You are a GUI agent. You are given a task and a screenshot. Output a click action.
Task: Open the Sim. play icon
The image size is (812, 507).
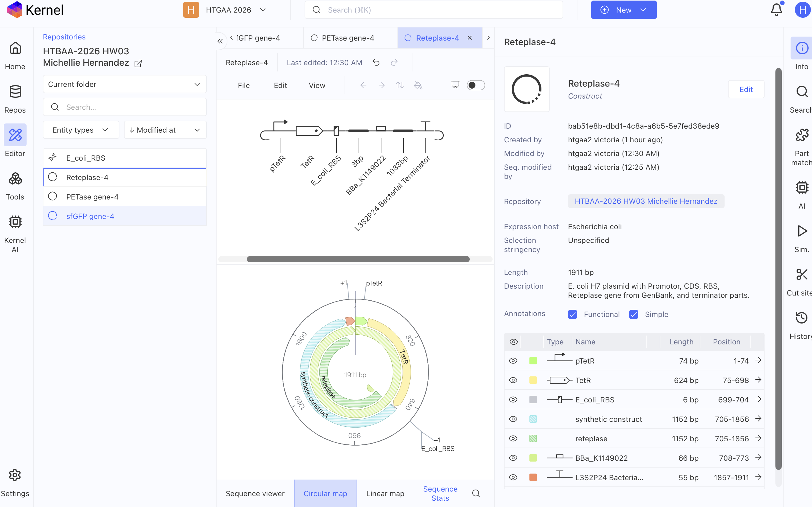click(802, 231)
